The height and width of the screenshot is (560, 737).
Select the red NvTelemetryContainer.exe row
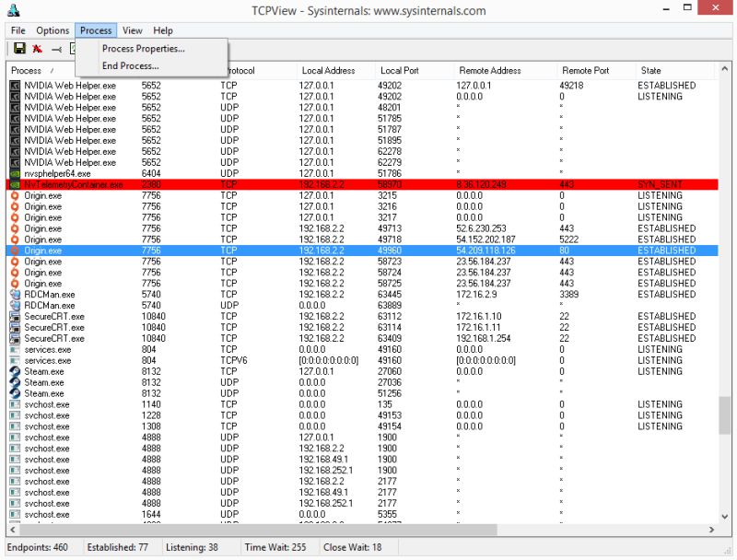point(276,184)
